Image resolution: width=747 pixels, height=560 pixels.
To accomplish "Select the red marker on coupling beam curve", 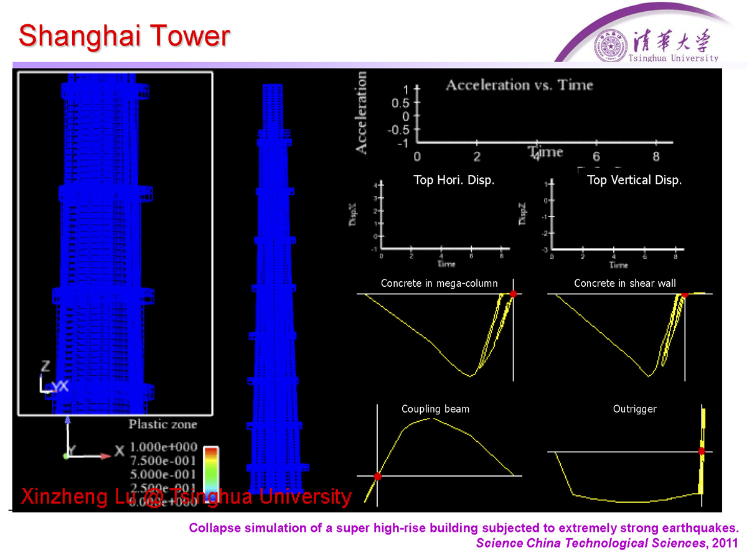I will click(377, 476).
